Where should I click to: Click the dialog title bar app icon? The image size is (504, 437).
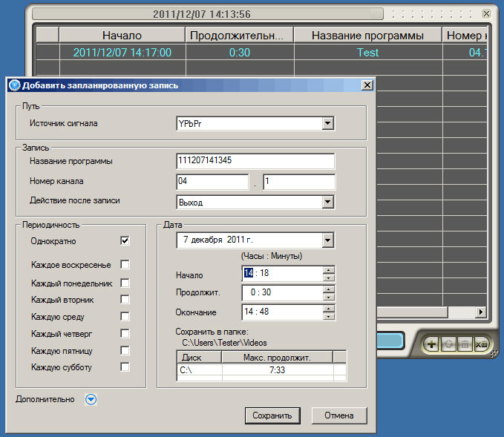[x=13, y=85]
